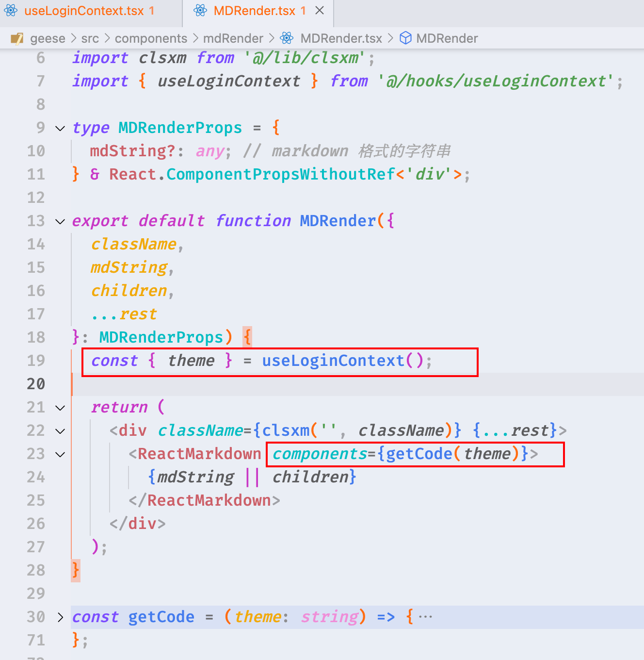Click the cube symbol icon before MDRender in breadcrumb
This screenshot has height=660, width=644.
click(x=405, y=38)
